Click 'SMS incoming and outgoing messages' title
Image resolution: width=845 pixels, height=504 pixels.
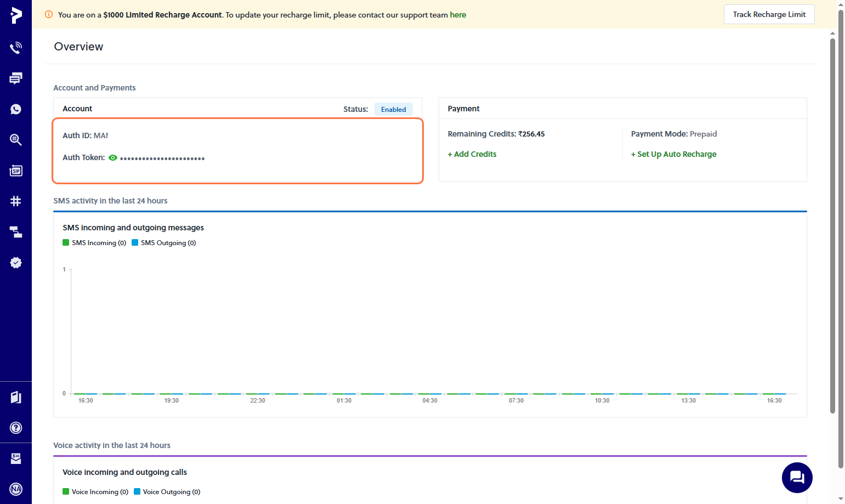click(133, 228)
